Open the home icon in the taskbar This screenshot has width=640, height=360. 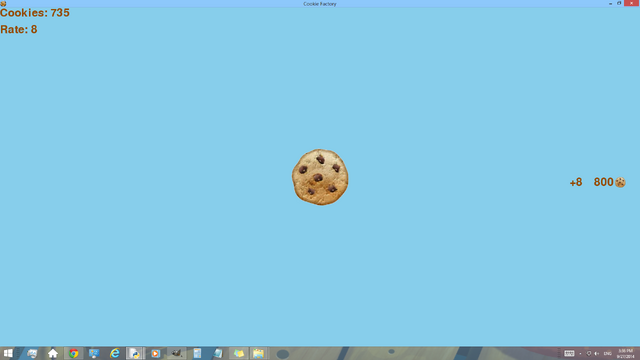pyautogui.click(x=53, y=353)
